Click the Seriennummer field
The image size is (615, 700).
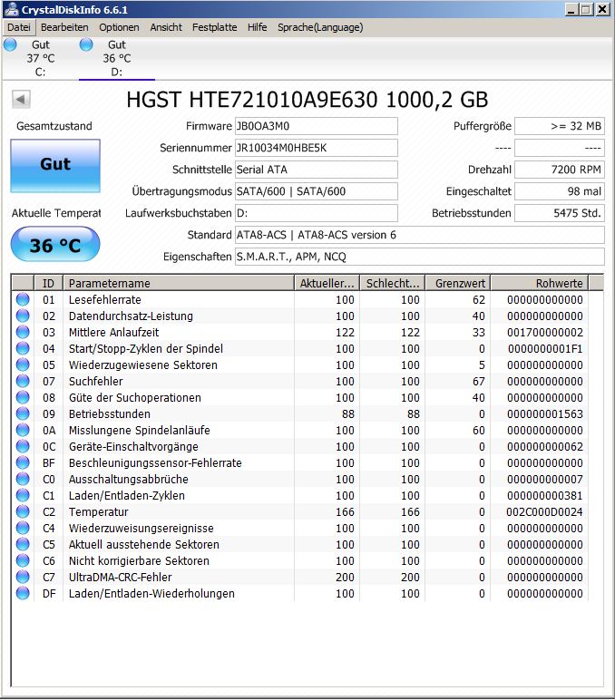(x=317, y=148)
